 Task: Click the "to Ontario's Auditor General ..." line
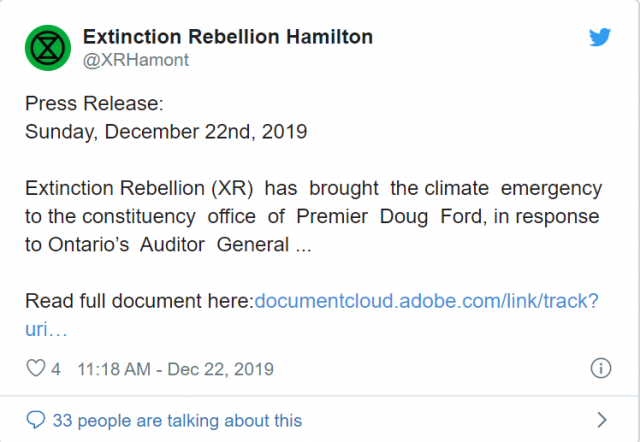click(x=168, y=245)
